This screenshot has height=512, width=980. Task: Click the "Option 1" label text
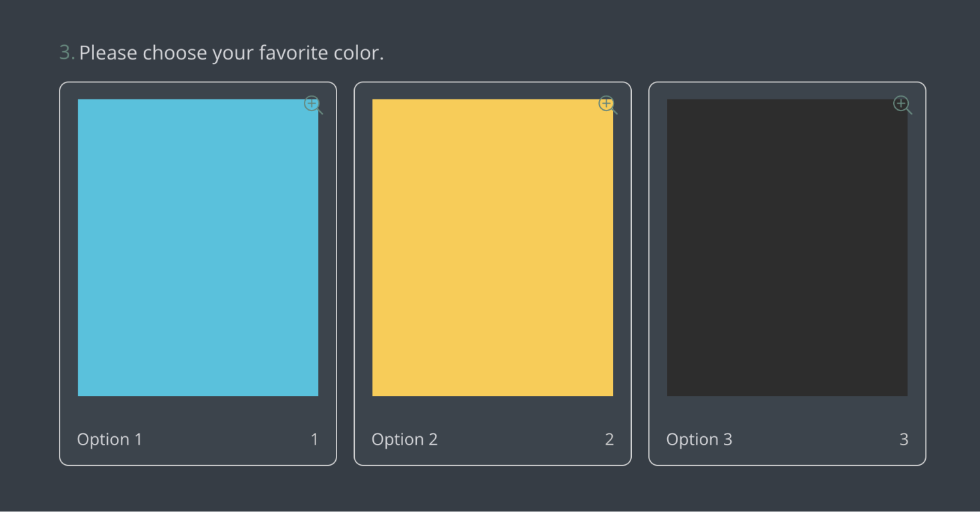tap(110, 439)
